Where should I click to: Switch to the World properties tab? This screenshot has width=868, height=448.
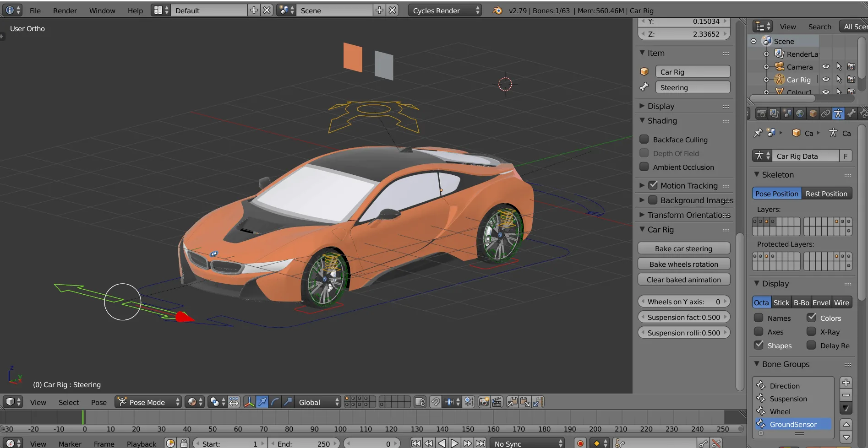tap(800, 113)
